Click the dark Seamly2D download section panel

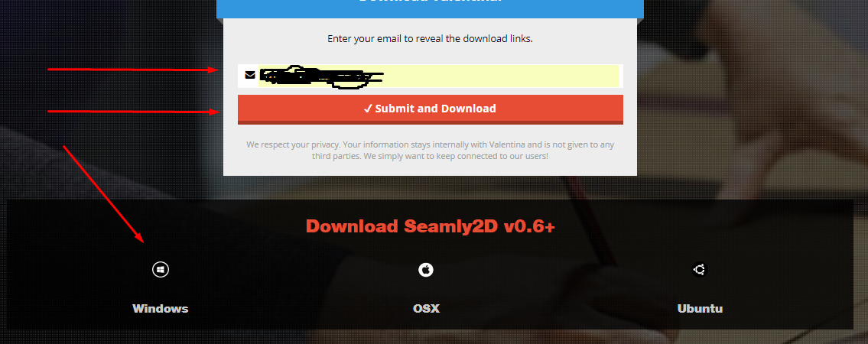(430, 264)
